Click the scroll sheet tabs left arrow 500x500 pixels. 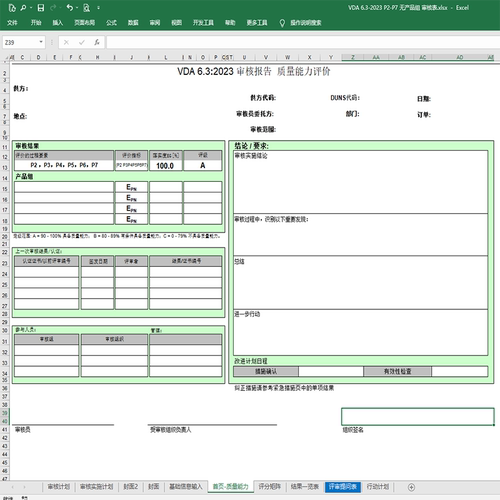coord(13,487)
